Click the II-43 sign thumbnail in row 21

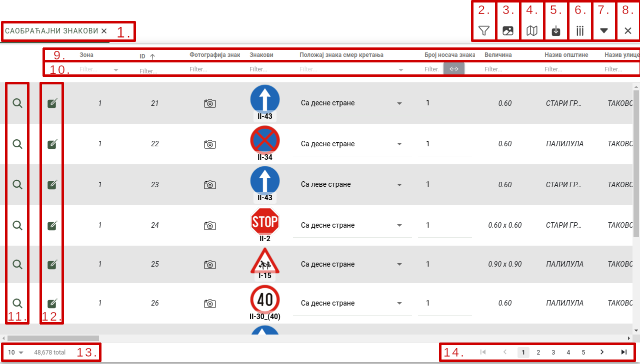pos(265,99)
